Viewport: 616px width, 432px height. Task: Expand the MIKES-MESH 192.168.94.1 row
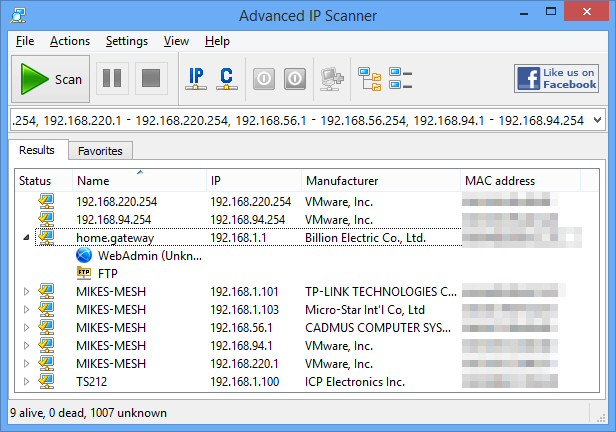click(26, 346)
